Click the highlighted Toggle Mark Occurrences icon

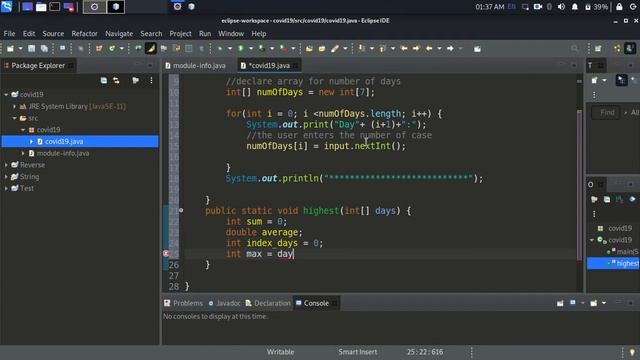151,49
